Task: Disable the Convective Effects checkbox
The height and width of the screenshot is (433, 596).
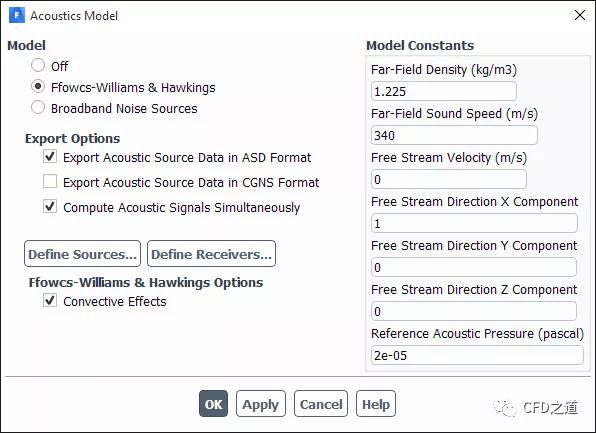Action: coord(50,301)
